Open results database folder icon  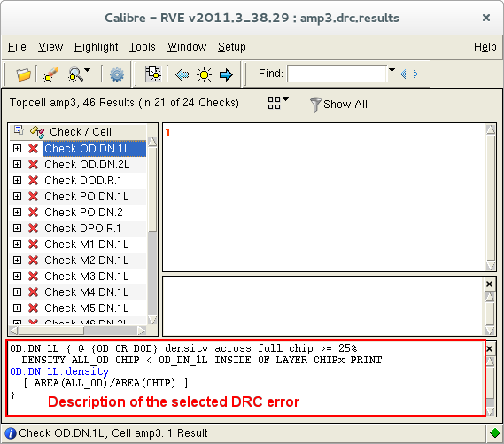pos(23,74)
